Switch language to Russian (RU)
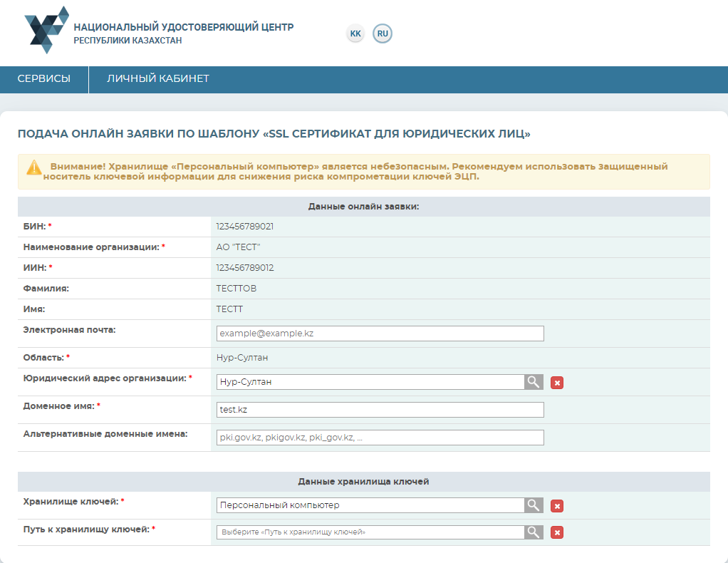Image resolution: width=728 pixels, height=563 pixels. tap(383, 33)
